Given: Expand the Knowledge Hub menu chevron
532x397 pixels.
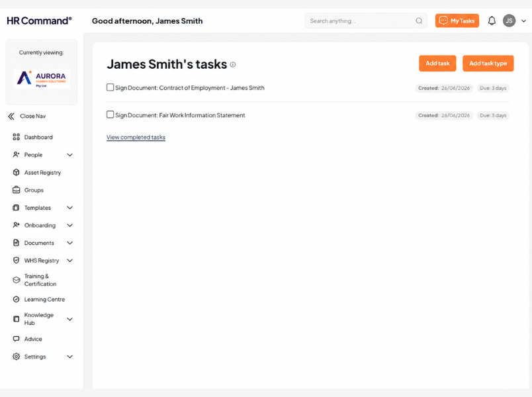Looking at the screenshot, I should [70, 319].
